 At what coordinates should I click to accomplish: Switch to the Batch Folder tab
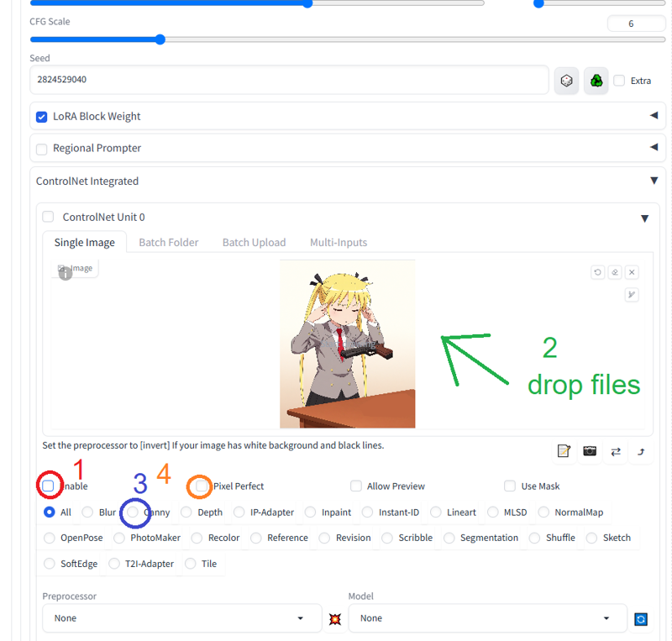click(169, 242)
